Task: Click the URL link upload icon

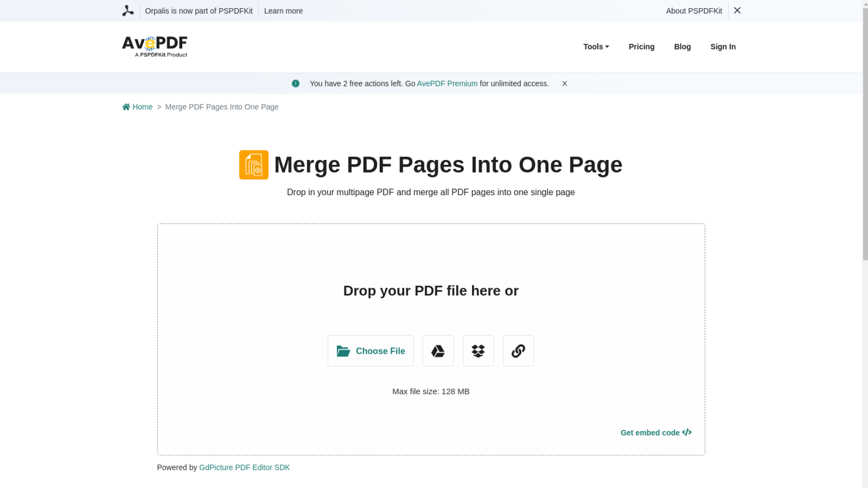Action: point(518,351)
